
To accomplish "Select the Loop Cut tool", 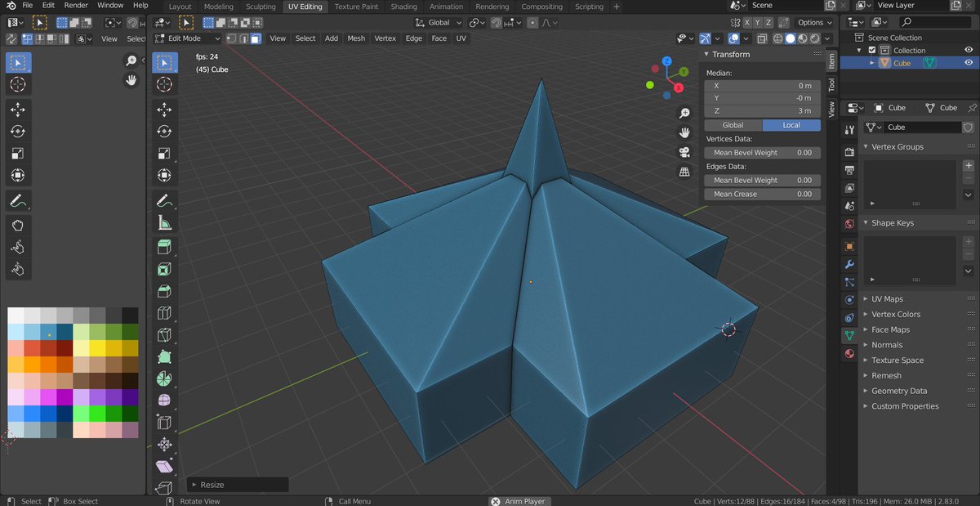I will tap(164, 314).
